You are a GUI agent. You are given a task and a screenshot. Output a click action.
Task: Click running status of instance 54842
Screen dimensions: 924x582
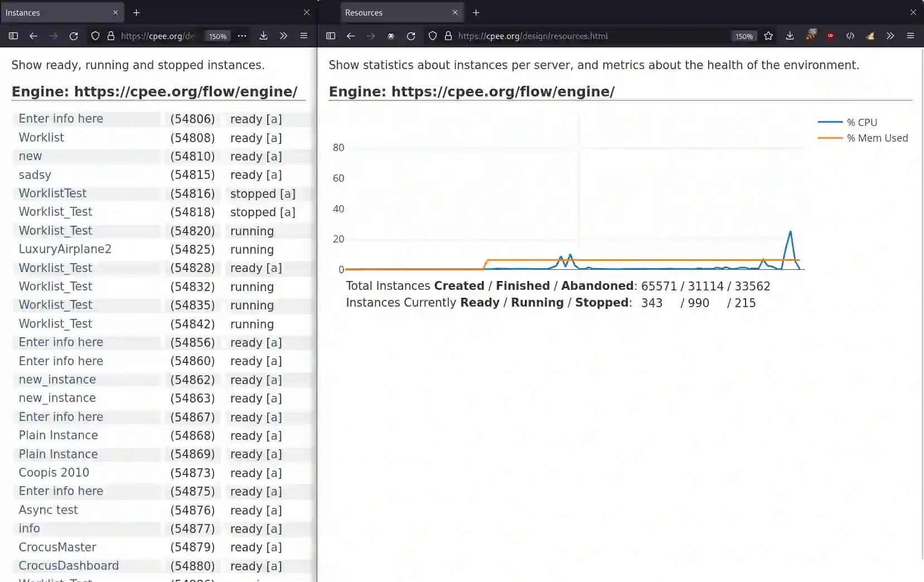click(x=252, y=324)
